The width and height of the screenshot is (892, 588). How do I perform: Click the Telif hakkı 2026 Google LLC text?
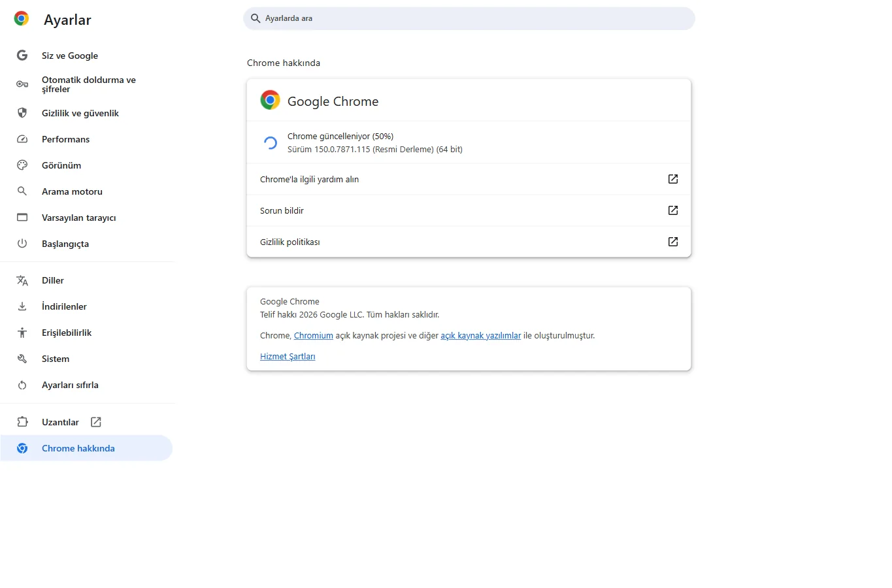pos(350,314)
